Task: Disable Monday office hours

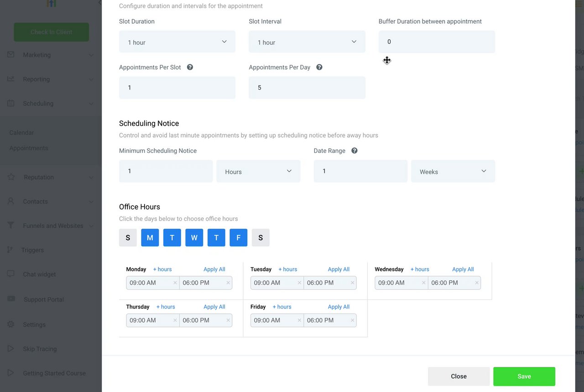Action: click(x=150, y=237)
